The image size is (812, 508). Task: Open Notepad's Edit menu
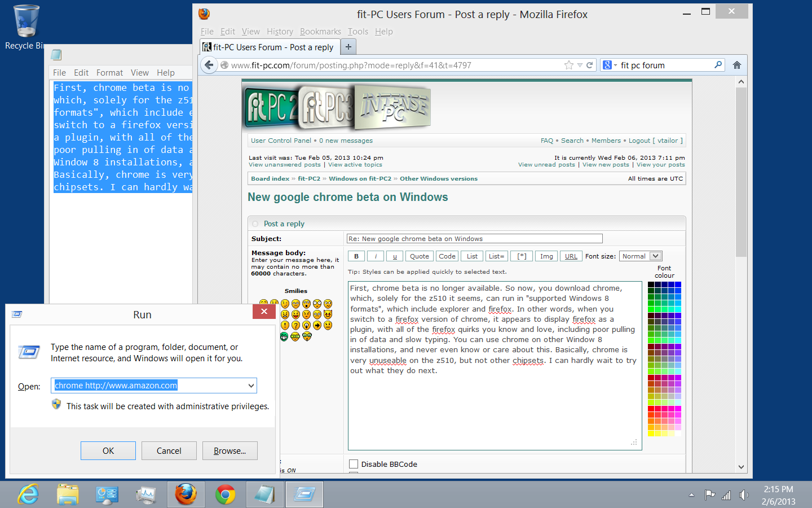click(x=81, y=73)
